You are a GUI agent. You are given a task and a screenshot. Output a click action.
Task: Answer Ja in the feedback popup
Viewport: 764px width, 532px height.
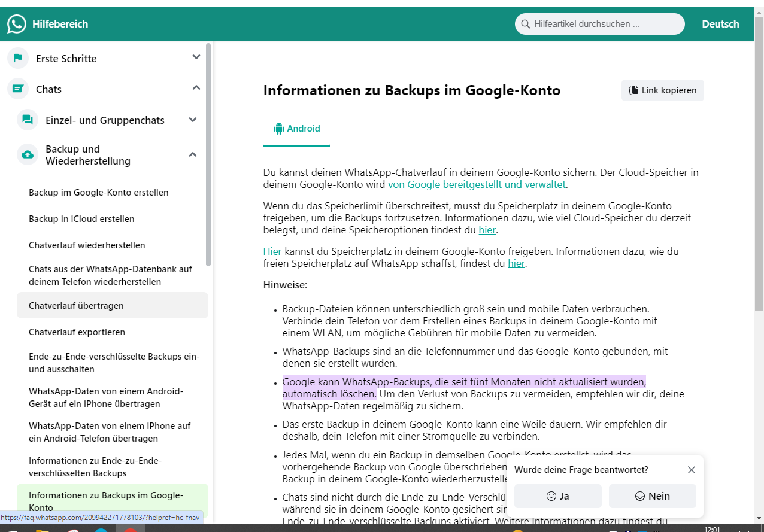pyautogui.click(x=557, y=496)
